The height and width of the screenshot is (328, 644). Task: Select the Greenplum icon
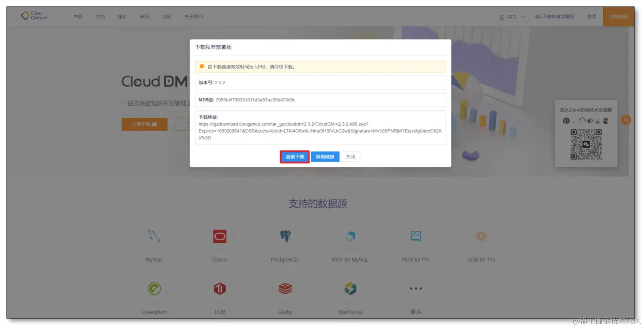[154, 289]
